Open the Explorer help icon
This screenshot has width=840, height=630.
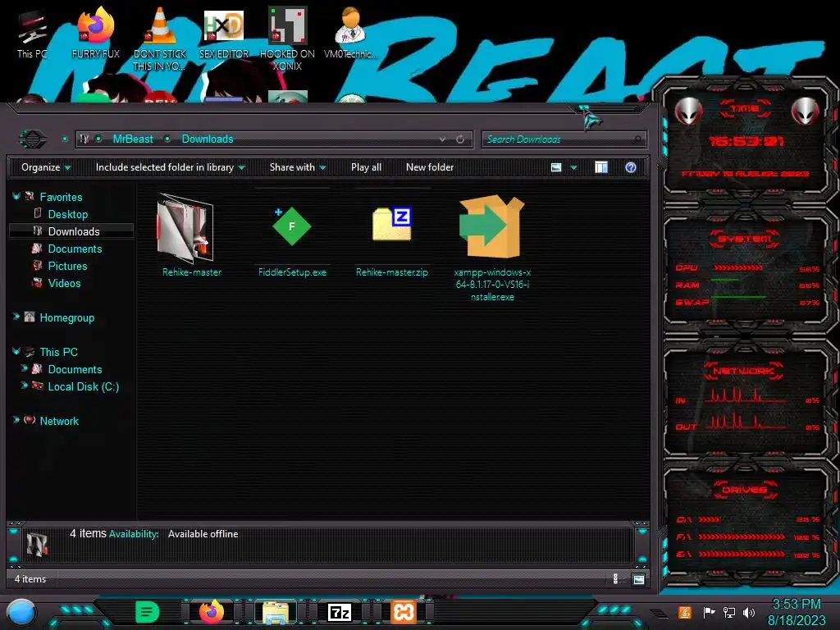[x=631, y=167]
